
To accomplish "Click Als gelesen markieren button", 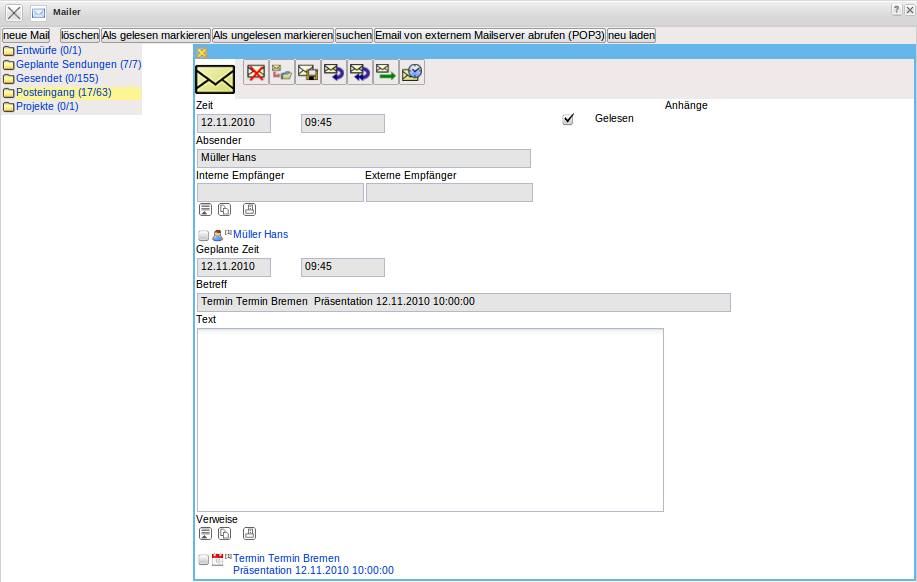I will [x=156, y=35].
